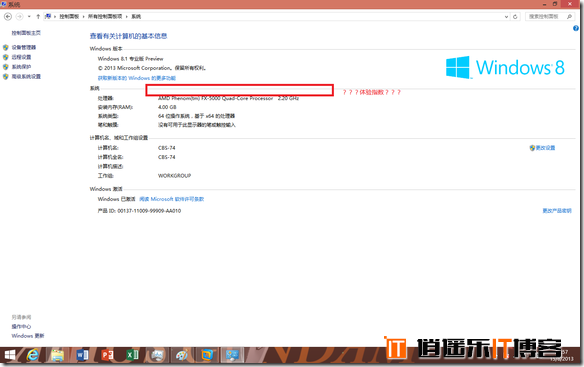
Task: Click the forward navigation arrow
Action: (19, 16)
